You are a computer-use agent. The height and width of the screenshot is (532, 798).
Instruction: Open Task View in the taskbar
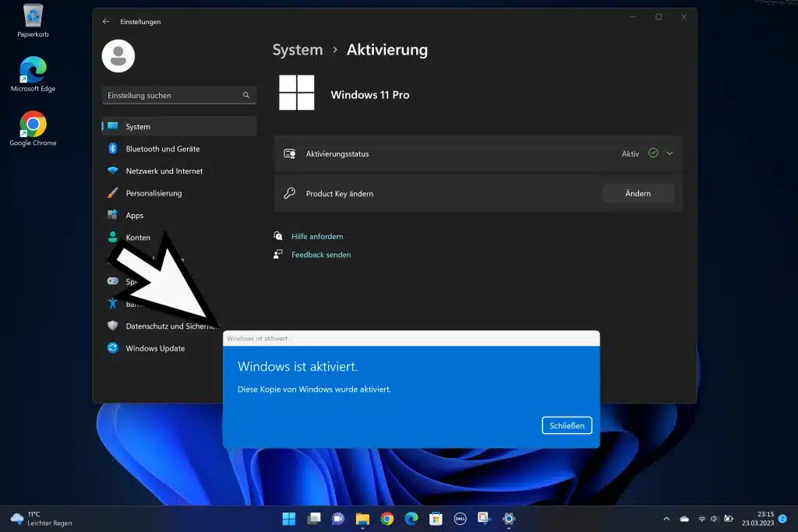tap(314, 519)
